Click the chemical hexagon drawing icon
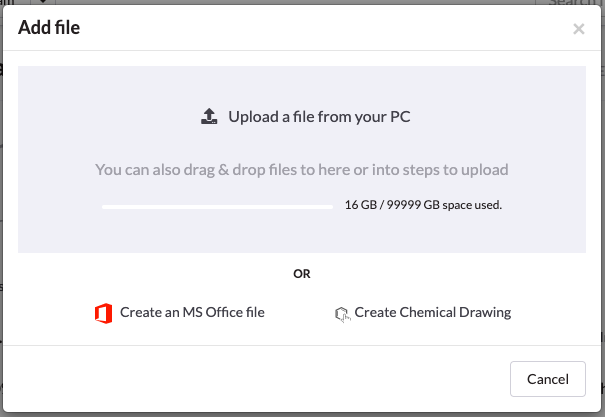Image resolution: width=605 pixels, height=417 pixels. 342,314
